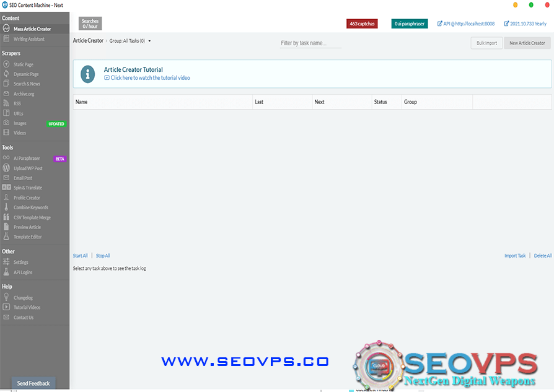
Task: Select the Dynamic Page scraper icon
Action: tap(6, 74)
